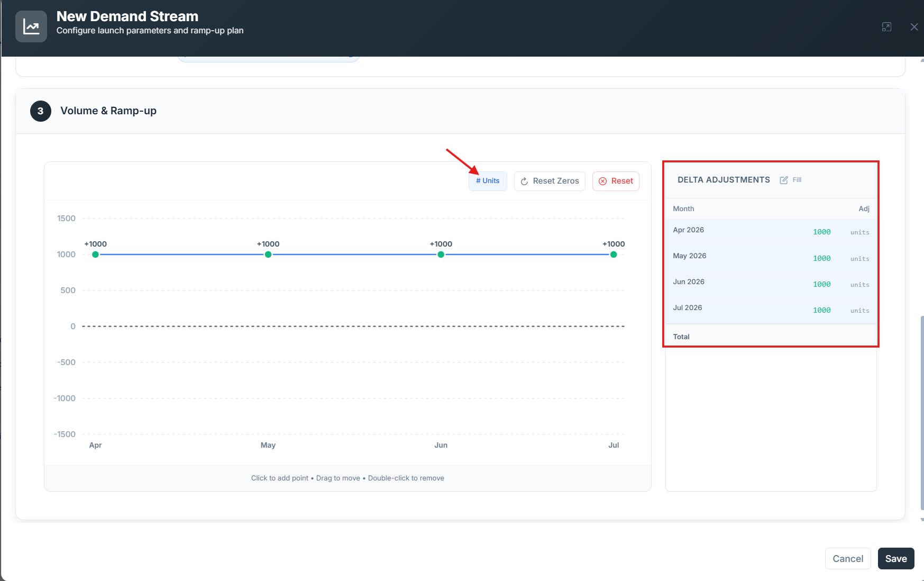
Task: Click the DELTA ADJUSTMENTS panel title
Action: pyautogui.click(x=724, y=180)
